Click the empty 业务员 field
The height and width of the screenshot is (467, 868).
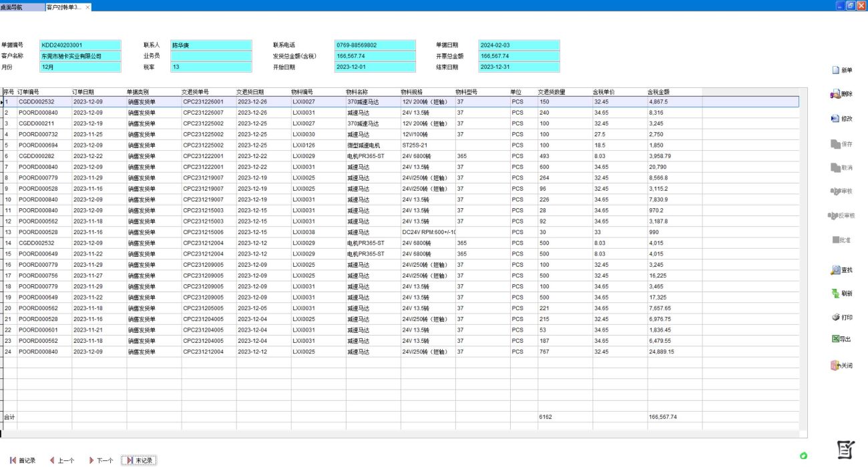211,56
